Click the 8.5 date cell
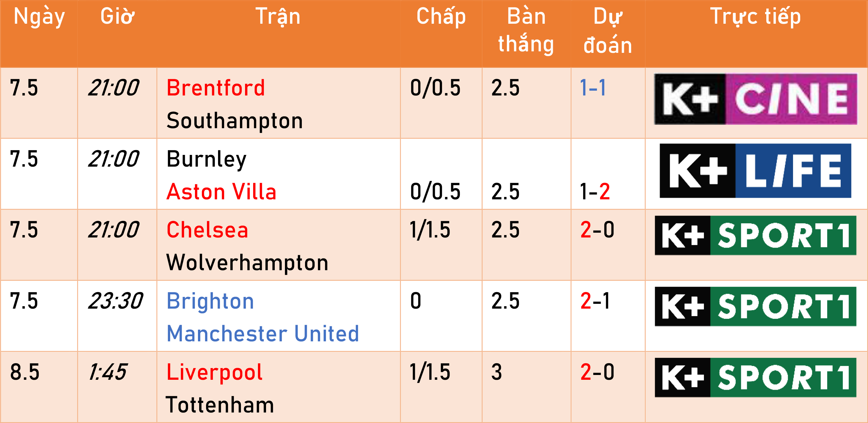This screenshot has width=868, height=423. (x=25, y=372)
